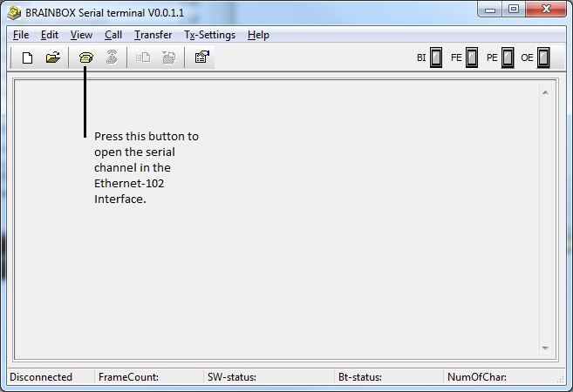Click the OE indicator light
The width and height of the screenshot is (573, 392).
point(543,57)
